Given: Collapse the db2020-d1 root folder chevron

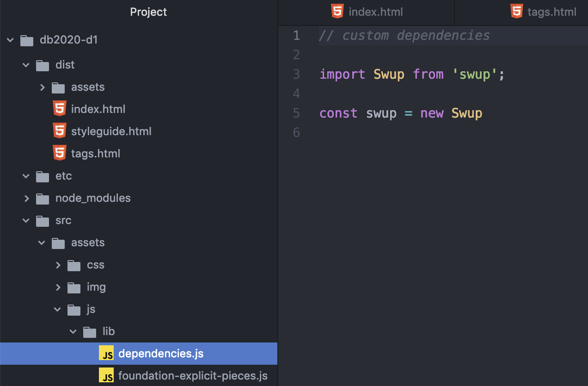Looking at the screenshot, I should tap(11, 40).
